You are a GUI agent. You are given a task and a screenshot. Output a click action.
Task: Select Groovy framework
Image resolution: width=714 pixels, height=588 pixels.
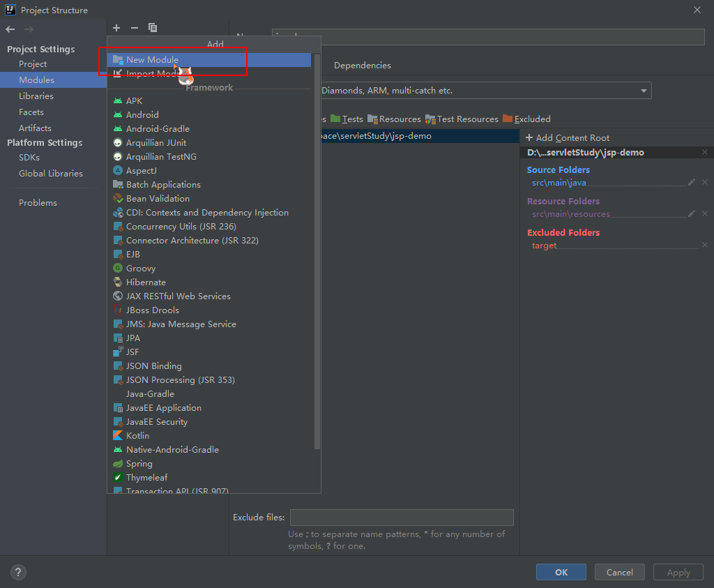pyautogui.click(x=211, y=269)
